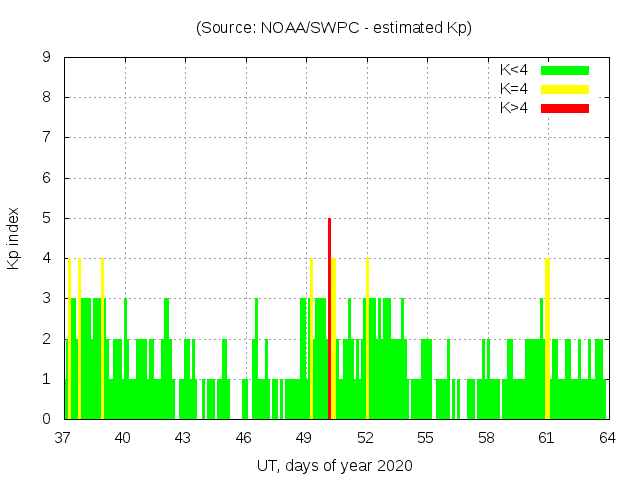Click the 'UT, days of year 2020' axis label

[x=334, y=465]
